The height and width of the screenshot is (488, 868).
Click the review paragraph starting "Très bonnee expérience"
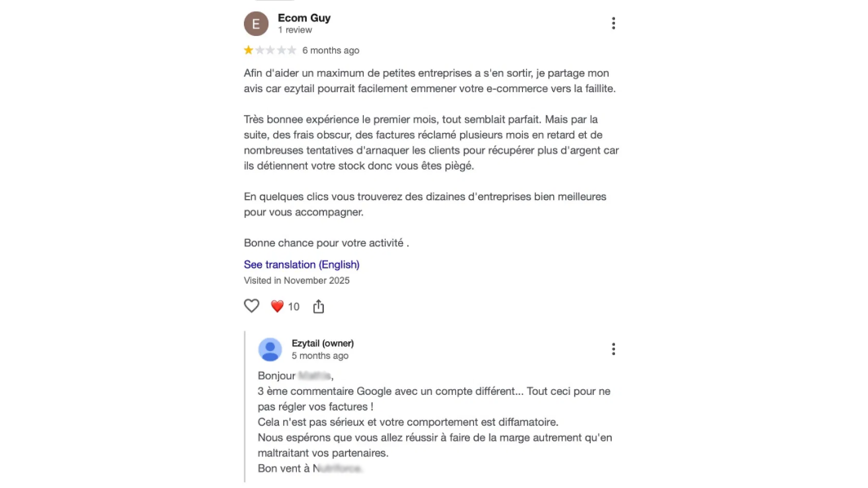click(432, 142)
